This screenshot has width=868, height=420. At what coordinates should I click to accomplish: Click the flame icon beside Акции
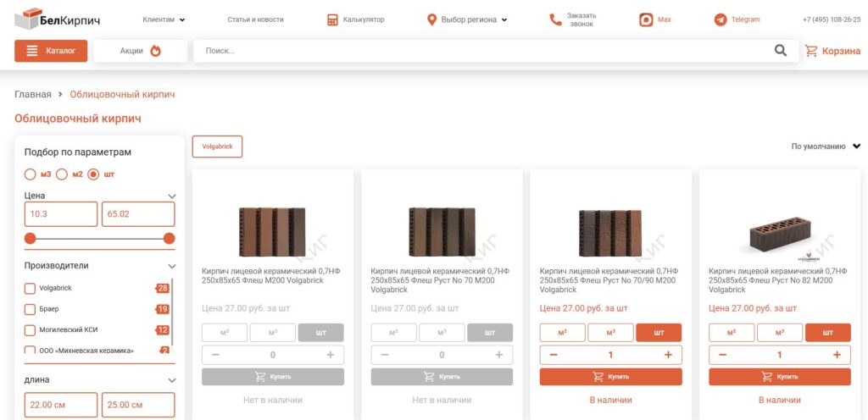156,51
